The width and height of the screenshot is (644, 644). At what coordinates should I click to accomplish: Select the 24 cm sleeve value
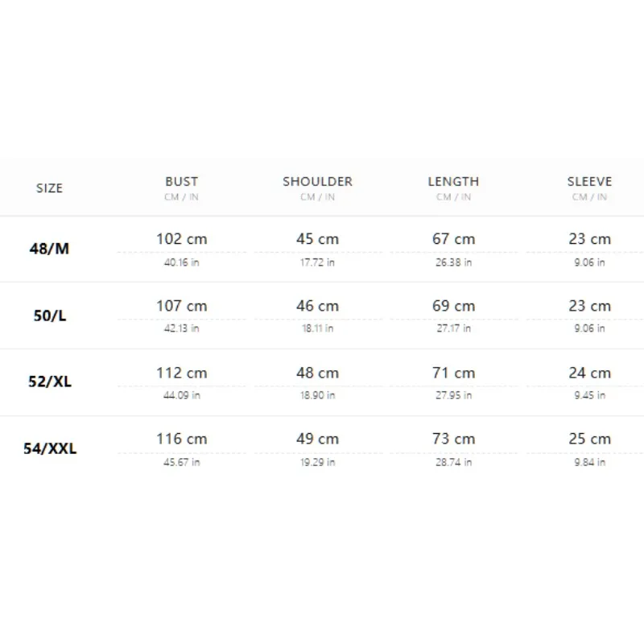click(589, 373)
